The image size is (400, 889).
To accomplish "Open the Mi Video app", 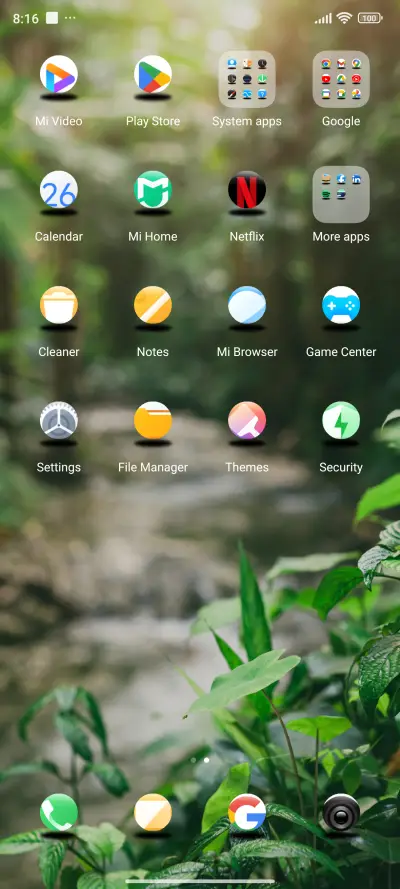I will click(x=58, y=75).
